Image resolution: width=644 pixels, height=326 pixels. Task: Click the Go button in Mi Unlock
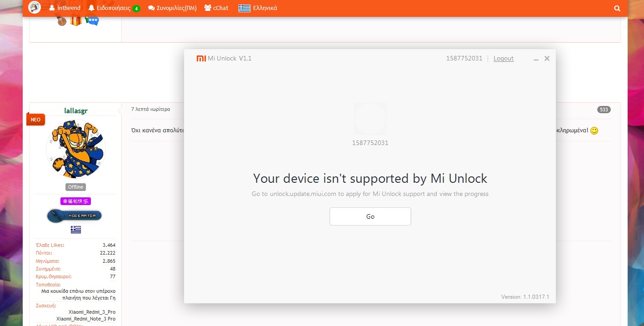pyautogui.click(x=370, y=216)
